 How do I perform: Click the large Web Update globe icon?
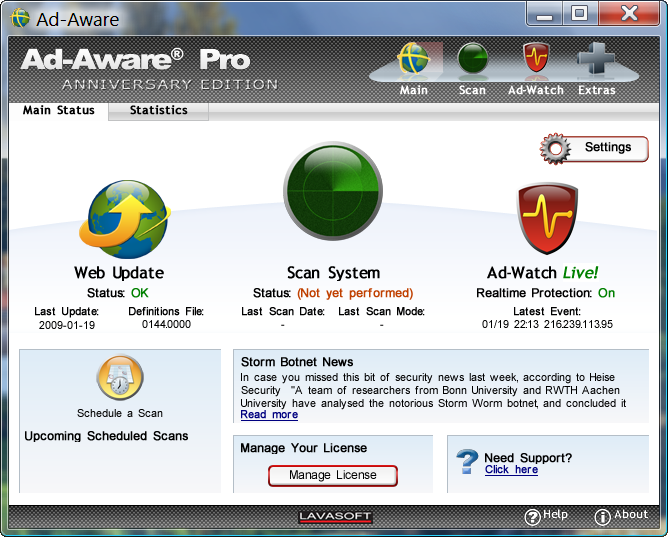tap(125, 219)
